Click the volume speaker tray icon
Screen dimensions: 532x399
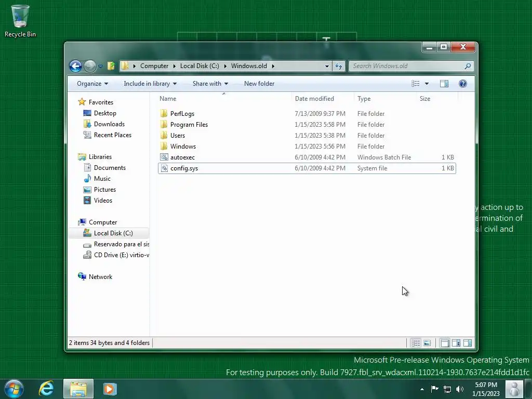[460, 389]
